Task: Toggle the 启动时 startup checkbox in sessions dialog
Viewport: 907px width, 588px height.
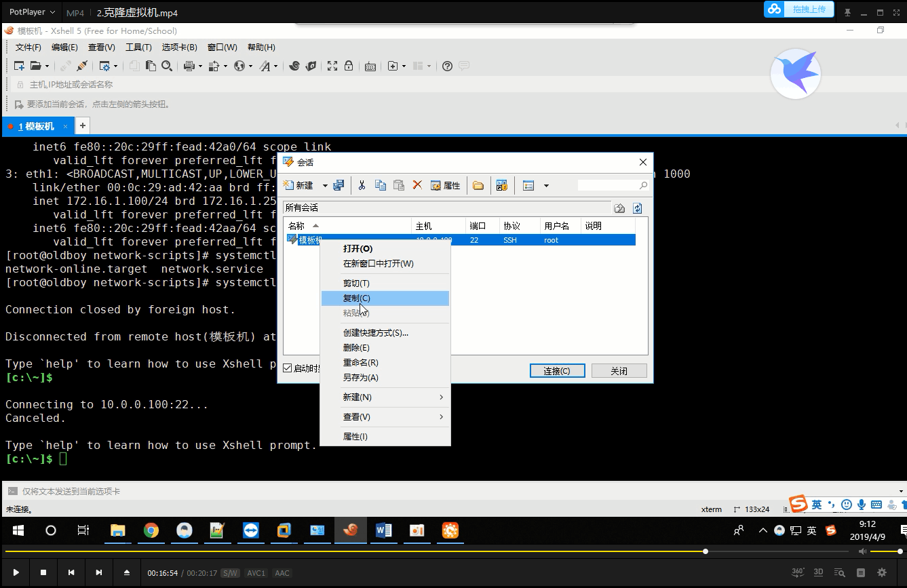Action: (288, 368)
